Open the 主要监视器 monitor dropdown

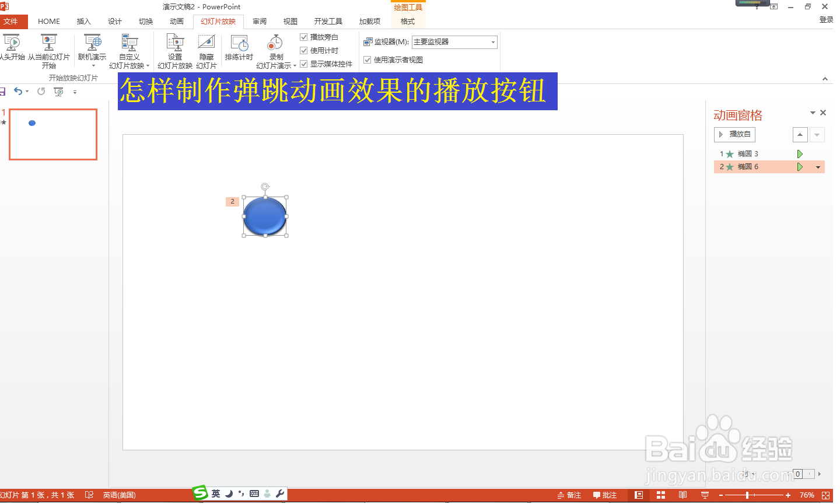coord(493,41)
